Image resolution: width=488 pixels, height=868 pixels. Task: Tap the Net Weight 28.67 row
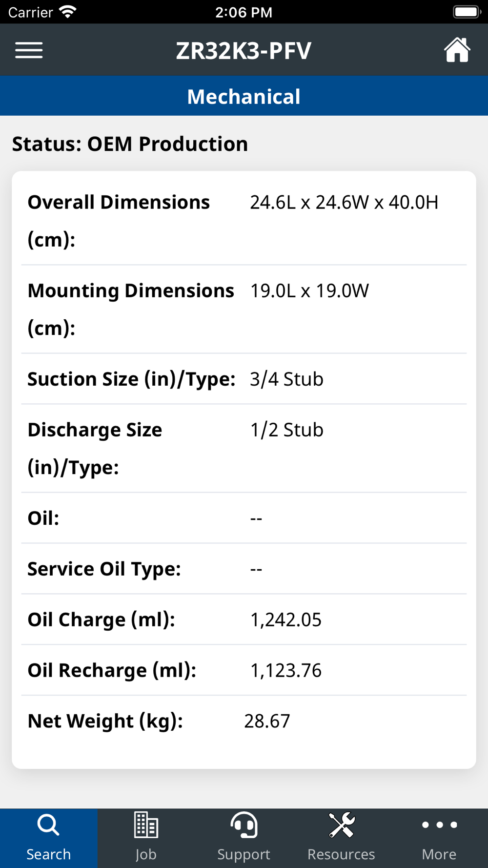(x=244, y=721)
